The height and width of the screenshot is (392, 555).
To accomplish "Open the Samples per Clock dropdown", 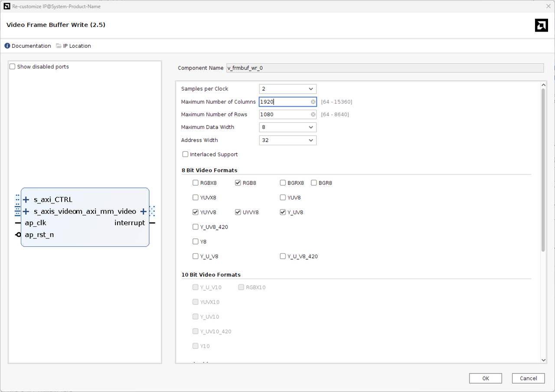I will click(x=287, y=89).
